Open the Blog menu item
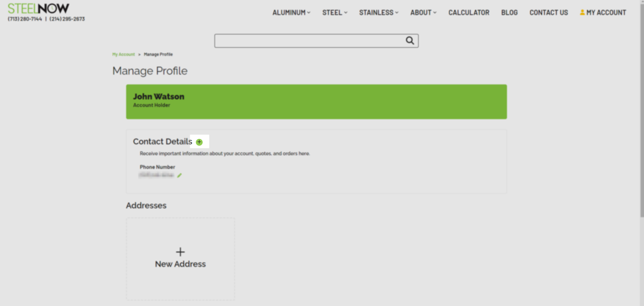 [509, 13]
